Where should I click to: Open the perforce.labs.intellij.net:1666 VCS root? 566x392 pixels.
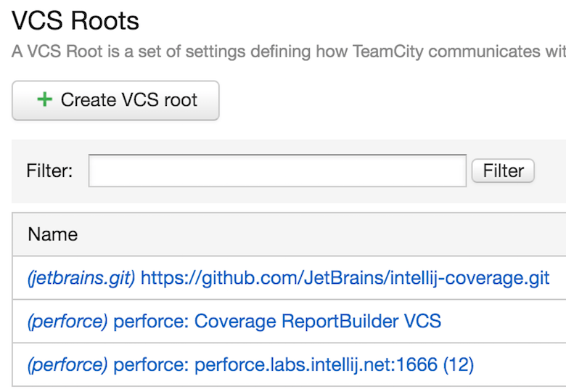pos(294,364)
